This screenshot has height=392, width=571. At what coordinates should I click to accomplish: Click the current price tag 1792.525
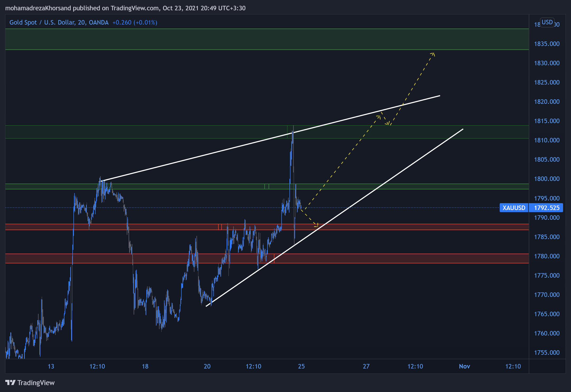tap(546, 208)
